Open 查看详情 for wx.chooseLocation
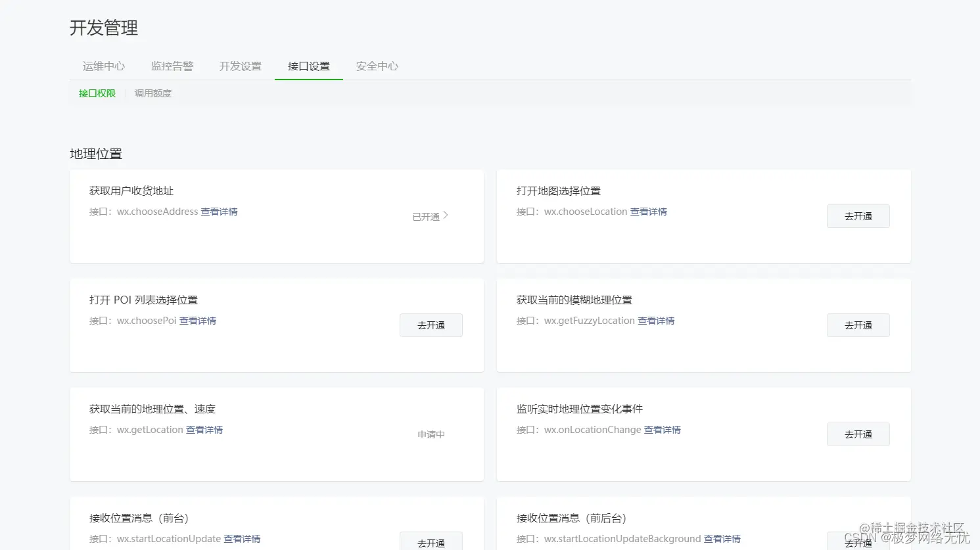The image size is (980, 550). pyautogui.click(x=649, y=211)
